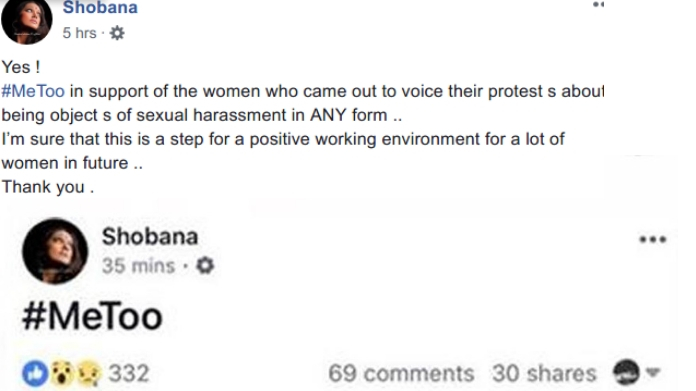Open the 332 reactions count
The image size is (696, 391).
click(x=129, y=373)
